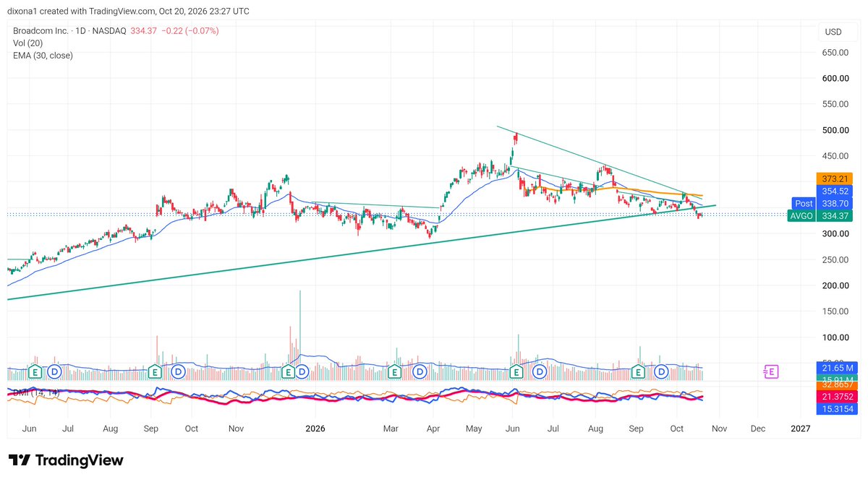Click the 300.00 price axis label
This screenshot has width=868, height=482.
(x=834, y=233)
